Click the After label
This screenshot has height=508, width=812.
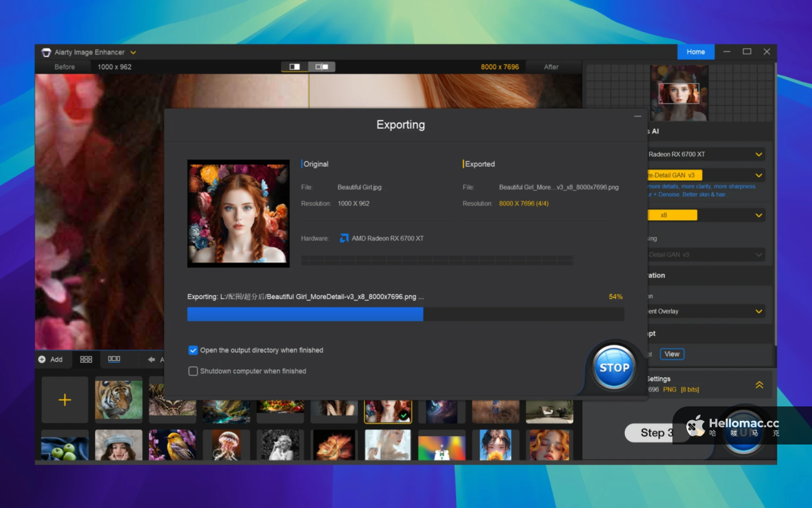coord(551,67)
